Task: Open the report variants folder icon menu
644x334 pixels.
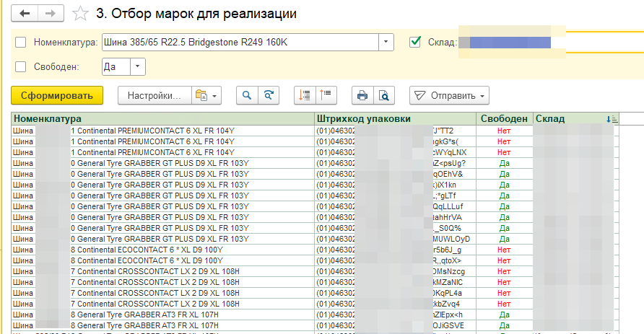Action: click(206, 96)
